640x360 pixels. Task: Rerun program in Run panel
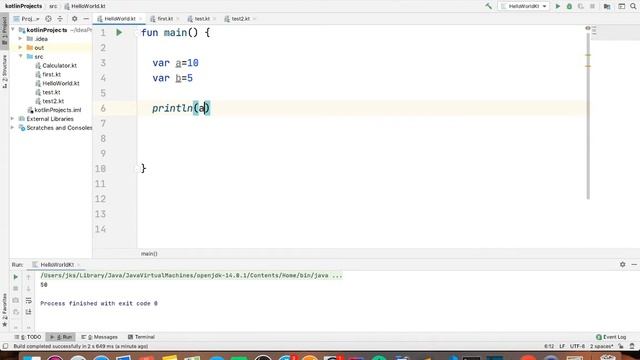tap(16, 277)
